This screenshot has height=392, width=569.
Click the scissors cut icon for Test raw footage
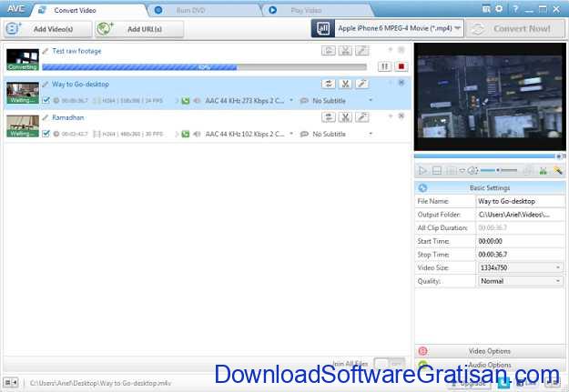345,51
